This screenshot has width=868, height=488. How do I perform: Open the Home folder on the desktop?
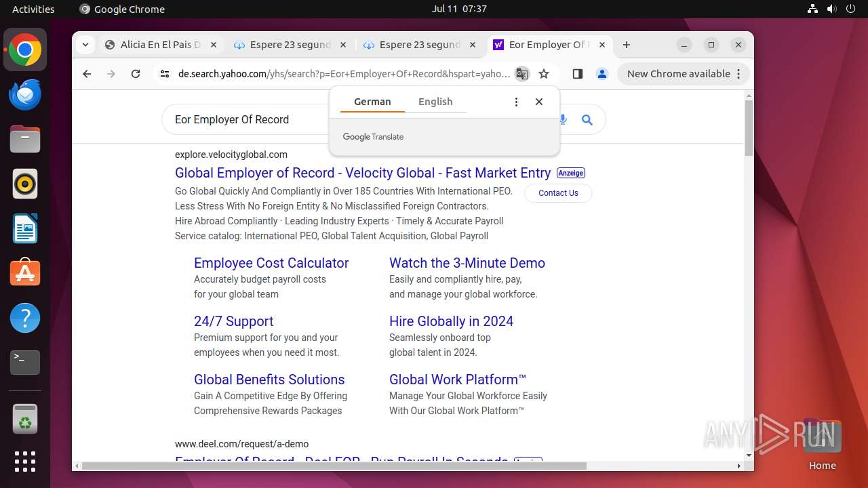click(822, 445)
